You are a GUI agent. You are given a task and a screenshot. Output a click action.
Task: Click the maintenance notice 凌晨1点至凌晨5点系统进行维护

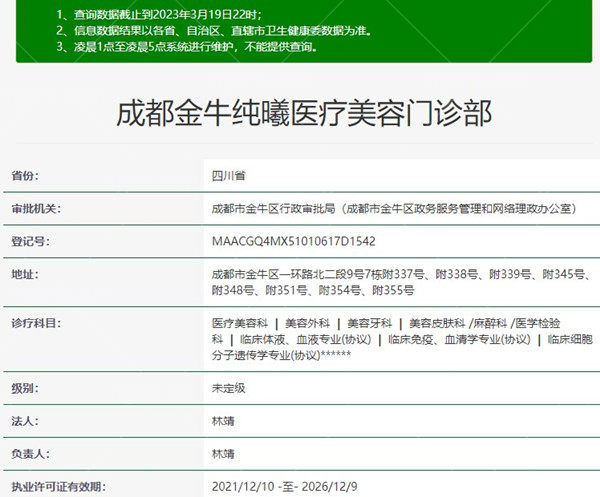188,47
